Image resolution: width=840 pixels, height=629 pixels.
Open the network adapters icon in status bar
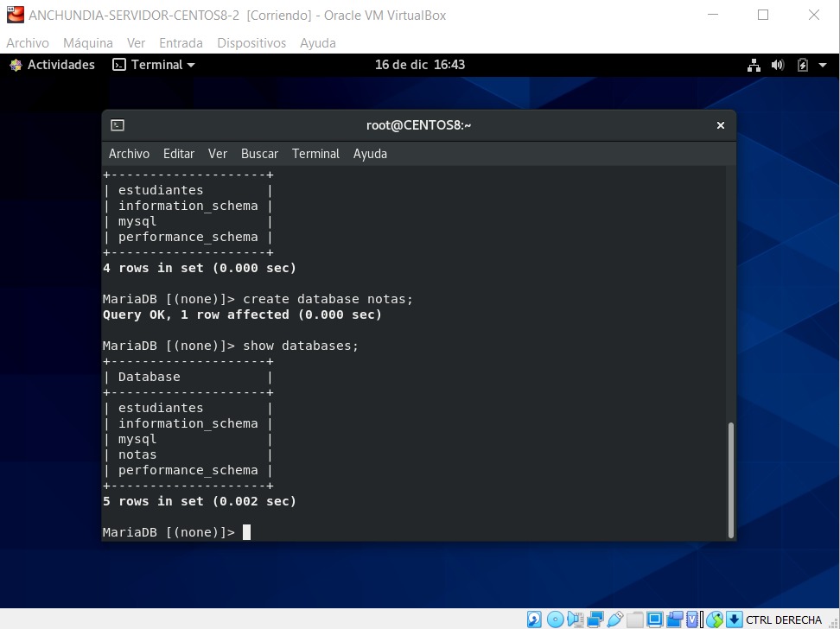[594, 618]
